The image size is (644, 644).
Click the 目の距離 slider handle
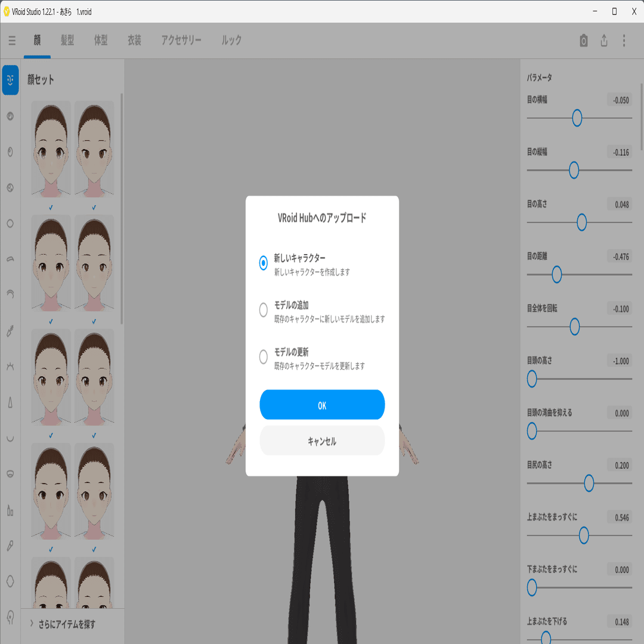[556, 274]
